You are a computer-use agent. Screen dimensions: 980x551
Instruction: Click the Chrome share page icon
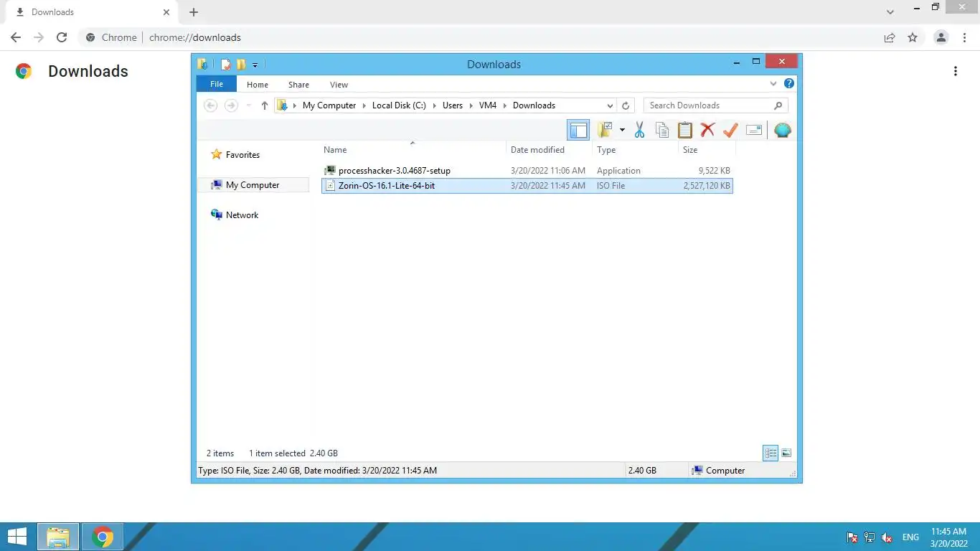(x=890, y=37)
